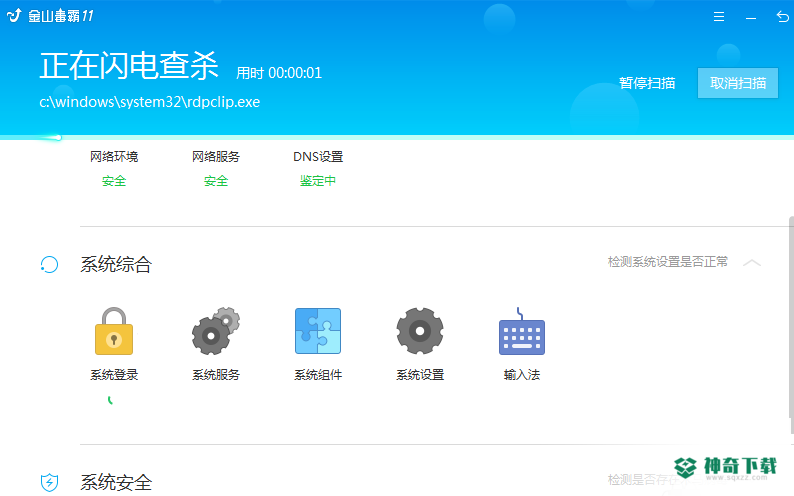This screenshot has width=794, height=496.
Task: Open the hamburger main menu
Action: 719,17
